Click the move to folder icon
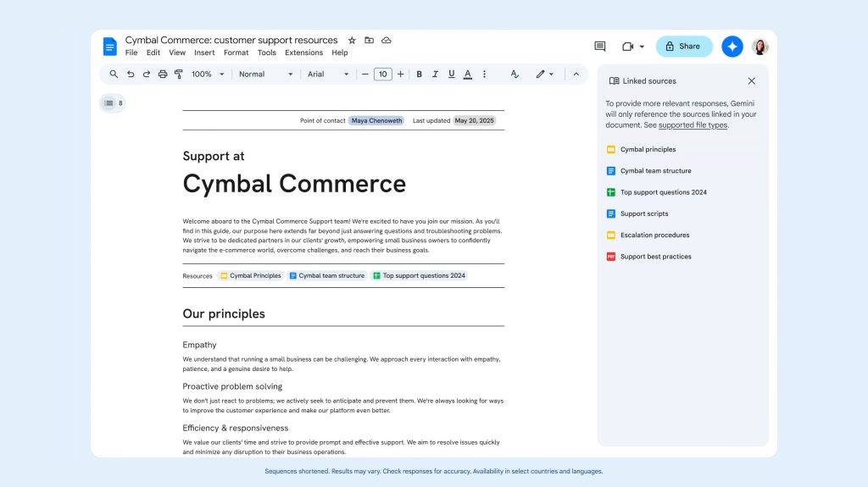The height and width of the screenshot is (487, 868). click(369, 41)
